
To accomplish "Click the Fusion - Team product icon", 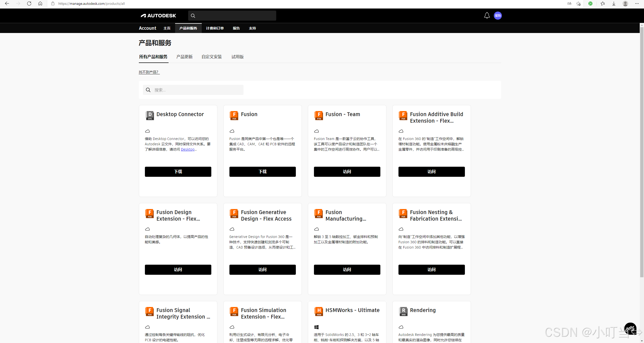I will point(318,115).
